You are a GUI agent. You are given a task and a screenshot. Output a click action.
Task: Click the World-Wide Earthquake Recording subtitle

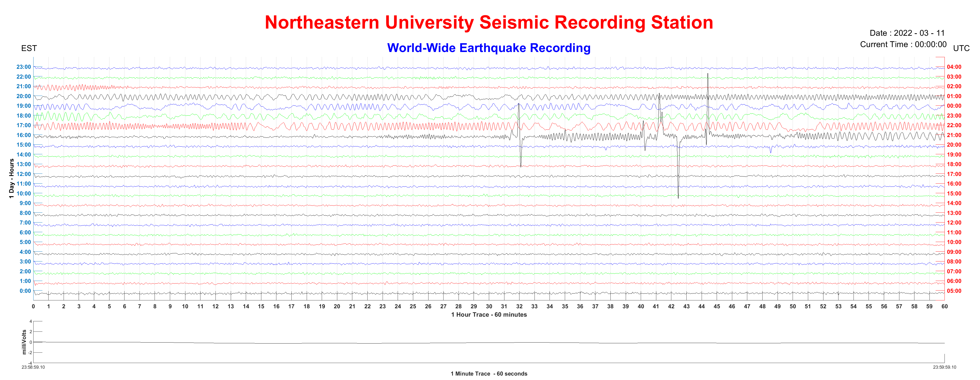[489, 48]
